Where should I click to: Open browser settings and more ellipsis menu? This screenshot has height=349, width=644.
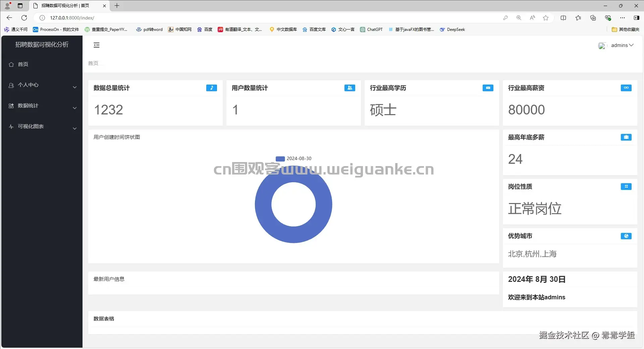click(623, 18)
